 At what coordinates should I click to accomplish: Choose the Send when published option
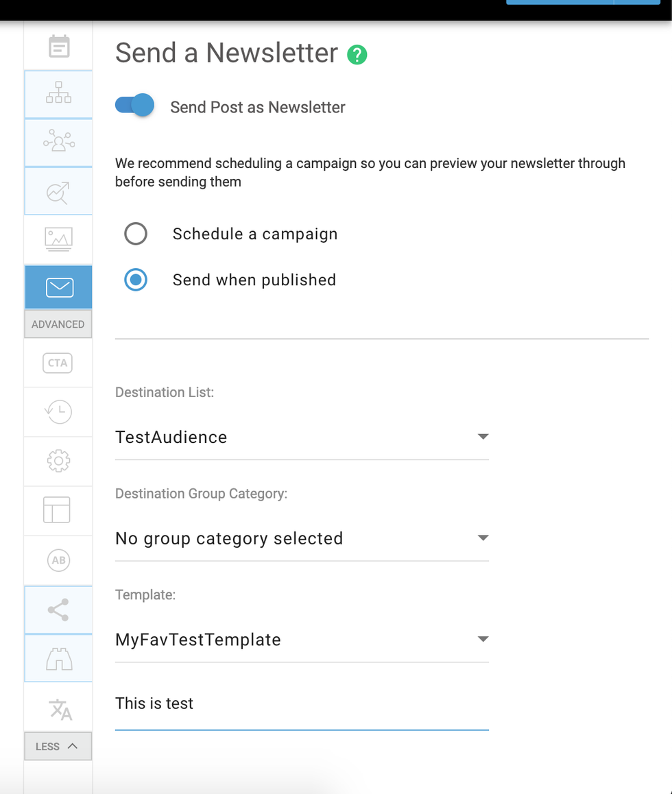[x=136, y=280]
